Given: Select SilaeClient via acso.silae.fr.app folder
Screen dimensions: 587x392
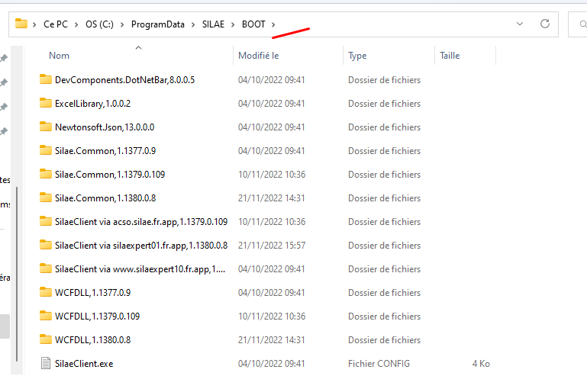Looking at the screenshot, I should click(x=140, y=222).
